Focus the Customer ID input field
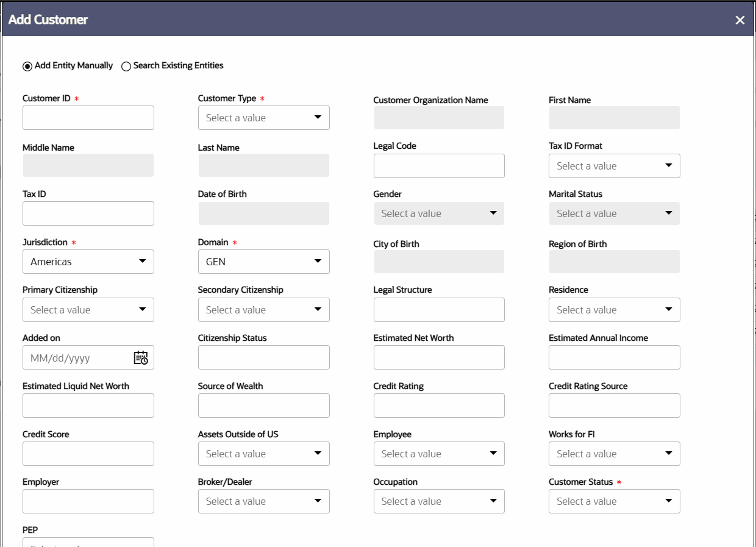This screenshot has height=547, width=756. (x=88, y=118)
